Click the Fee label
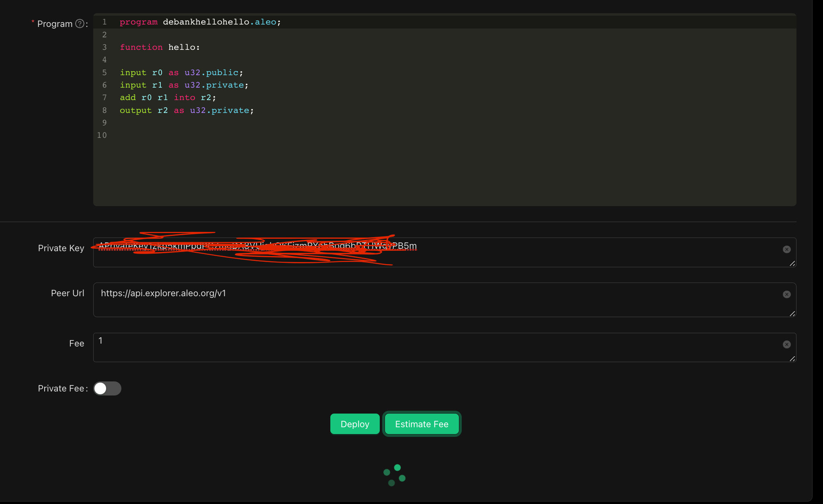823x504 pixels. 77,344
